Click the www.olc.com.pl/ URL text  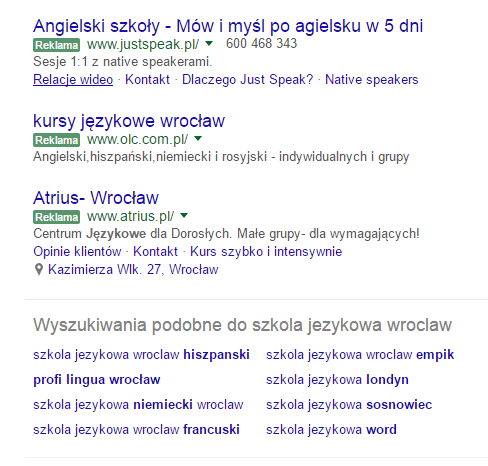click(x=137, y=139)
